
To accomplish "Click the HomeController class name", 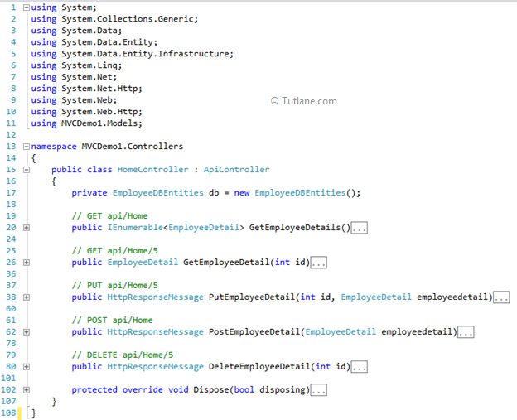I will 153,170.
